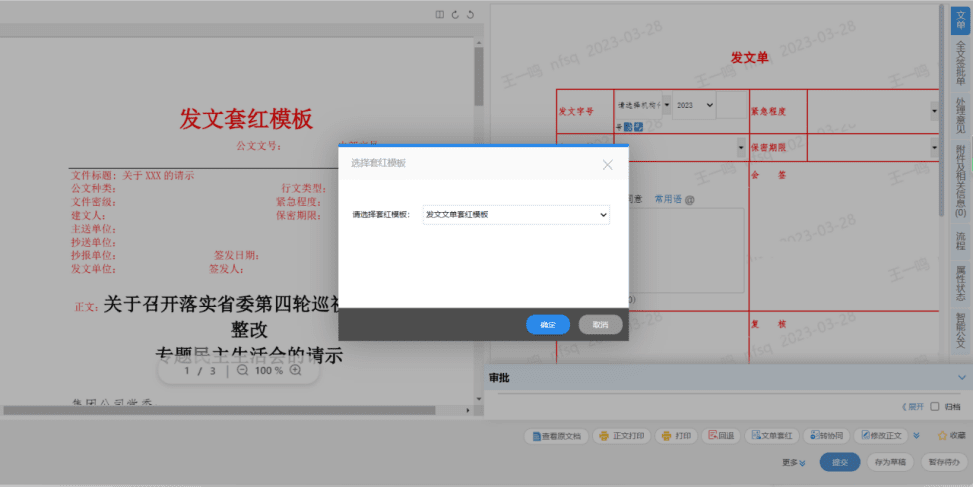Screen dimensions: 974x488
Task: Open the 常用语 link
Action: click(668, 199)
